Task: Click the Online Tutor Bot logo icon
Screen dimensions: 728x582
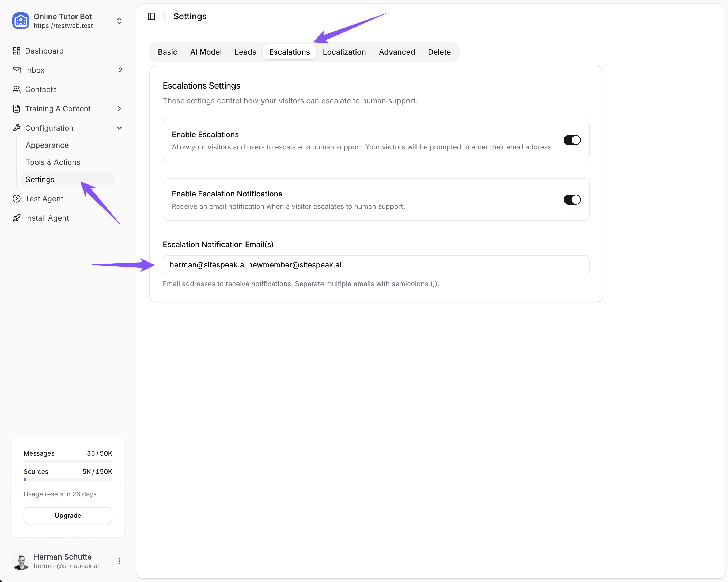Action: click(x=21, y=21)
